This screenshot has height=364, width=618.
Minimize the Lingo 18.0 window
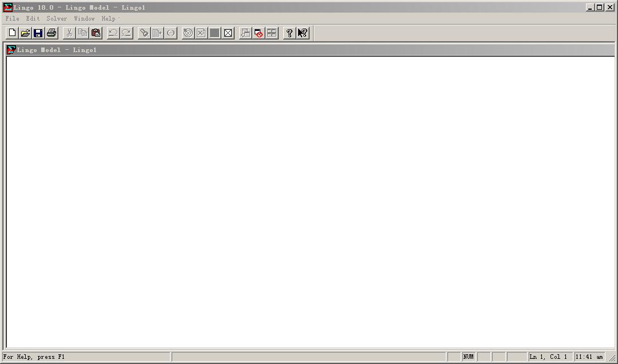(x=590, y=7)
